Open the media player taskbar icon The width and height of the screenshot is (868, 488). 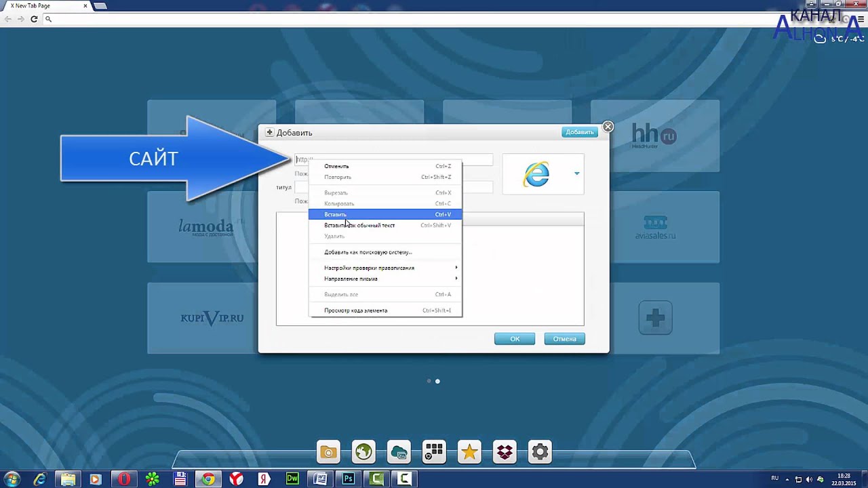pos(96,479)
